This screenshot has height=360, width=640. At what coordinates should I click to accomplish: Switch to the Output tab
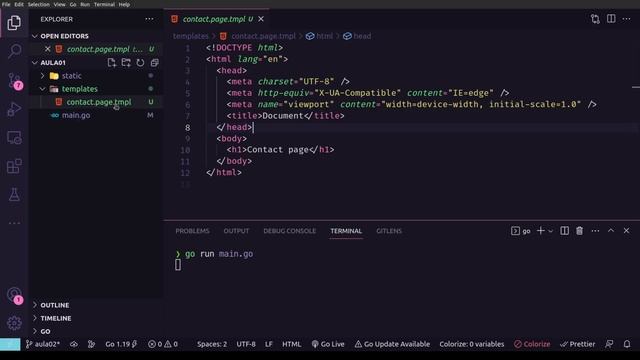pos(236,231)
